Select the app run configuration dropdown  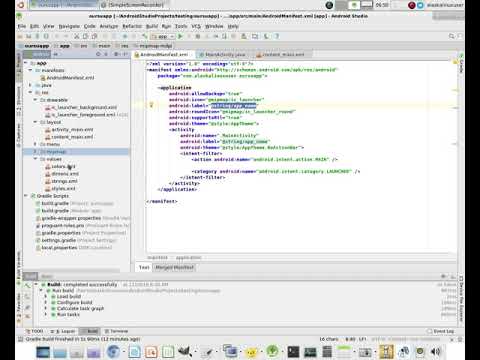(x=163, y=36)
